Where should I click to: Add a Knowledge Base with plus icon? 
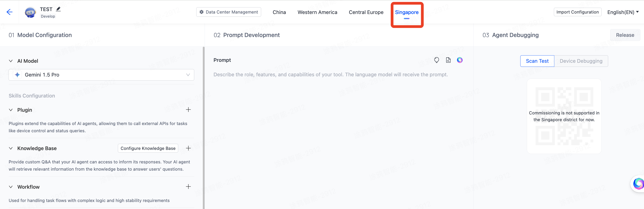click(x=188, y=148)
